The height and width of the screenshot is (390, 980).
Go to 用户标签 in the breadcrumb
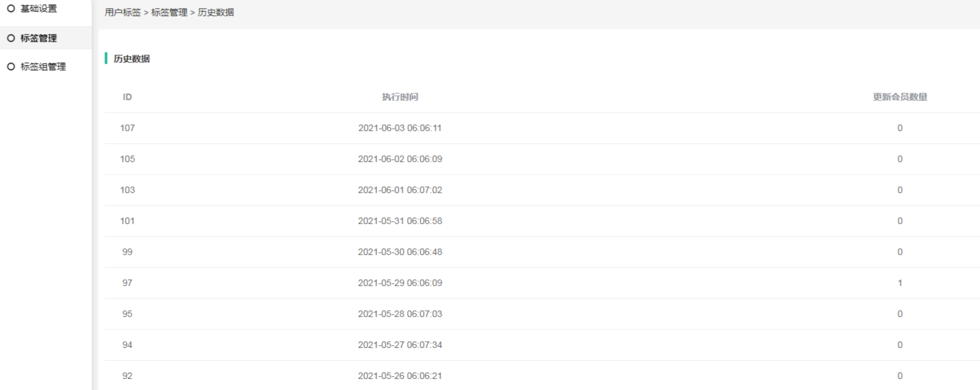(122, 12)
